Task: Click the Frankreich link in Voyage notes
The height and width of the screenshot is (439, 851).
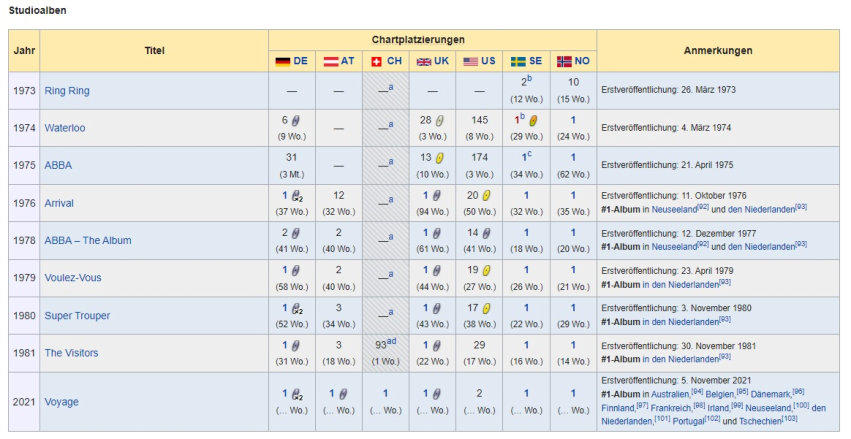Action: [x=670, y=408]
